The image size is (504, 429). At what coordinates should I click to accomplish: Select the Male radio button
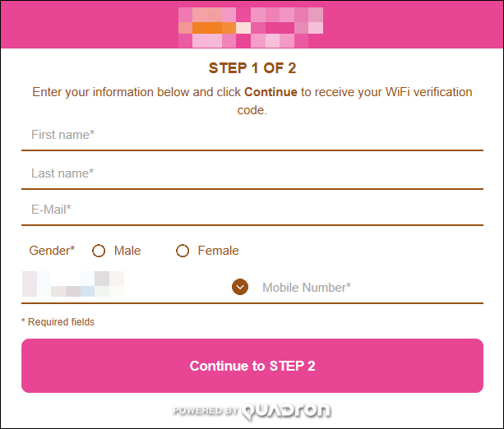click(99, 251)
